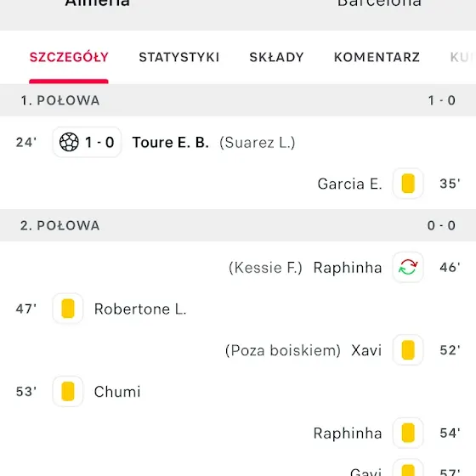The image size is (476, 476).
Task: Open assist player Suarez L.
Action: (x=257, y=143)
